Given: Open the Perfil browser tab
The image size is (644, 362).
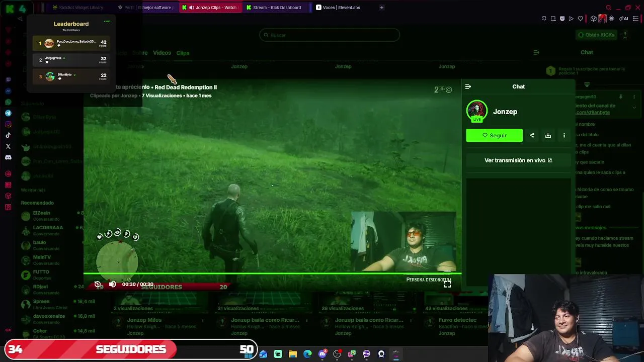Looking at the screenshot, I should 145,8.
